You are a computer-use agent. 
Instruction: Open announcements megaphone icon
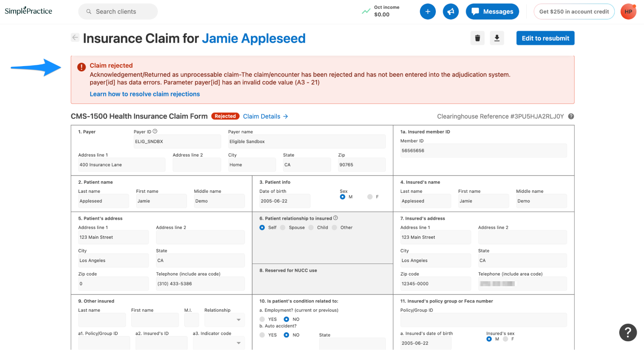point(450,12)
